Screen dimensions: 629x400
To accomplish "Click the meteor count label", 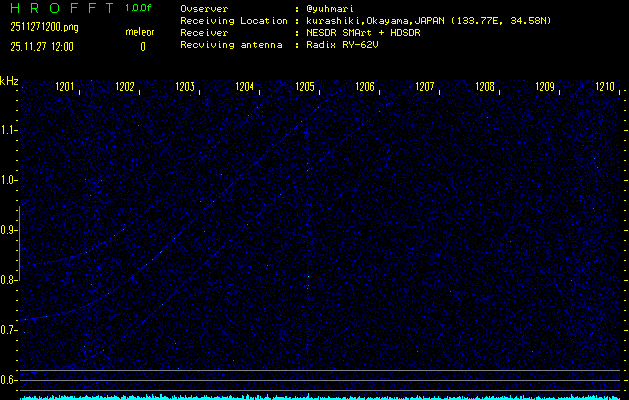I will click(140, 32).
